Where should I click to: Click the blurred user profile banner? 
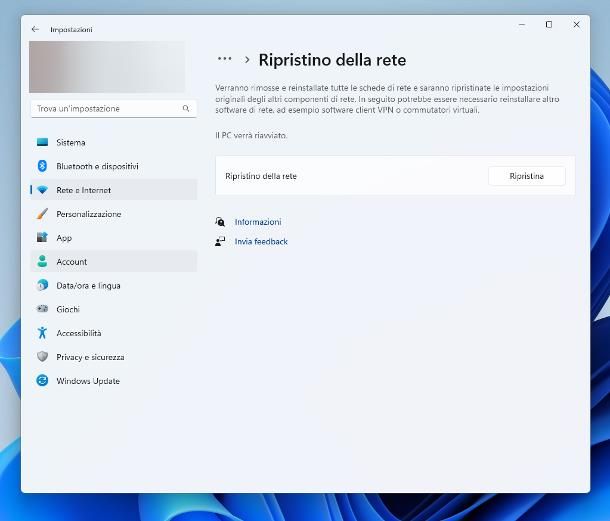pos(107,67)
